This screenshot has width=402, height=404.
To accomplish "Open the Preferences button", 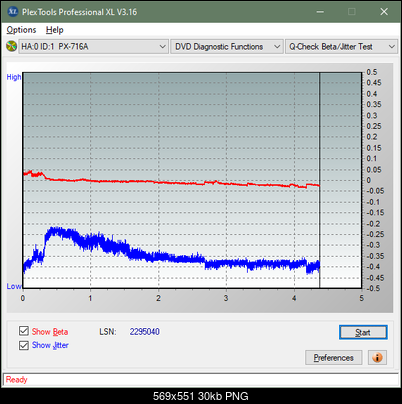I will tap(333, 358).
